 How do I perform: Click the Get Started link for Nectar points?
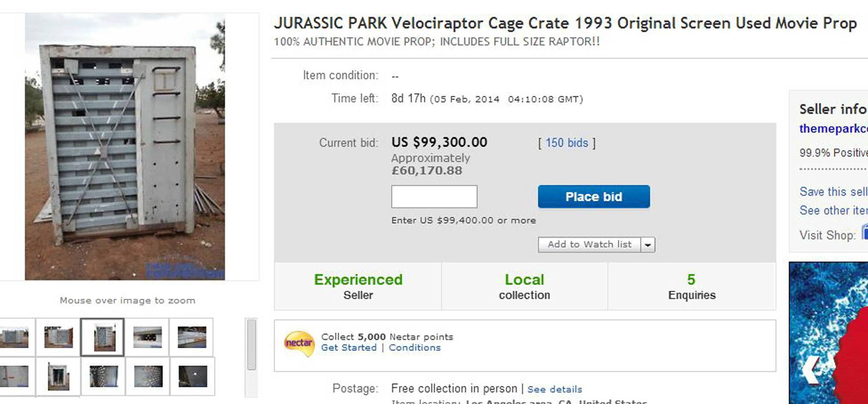(x=349, y=348)
